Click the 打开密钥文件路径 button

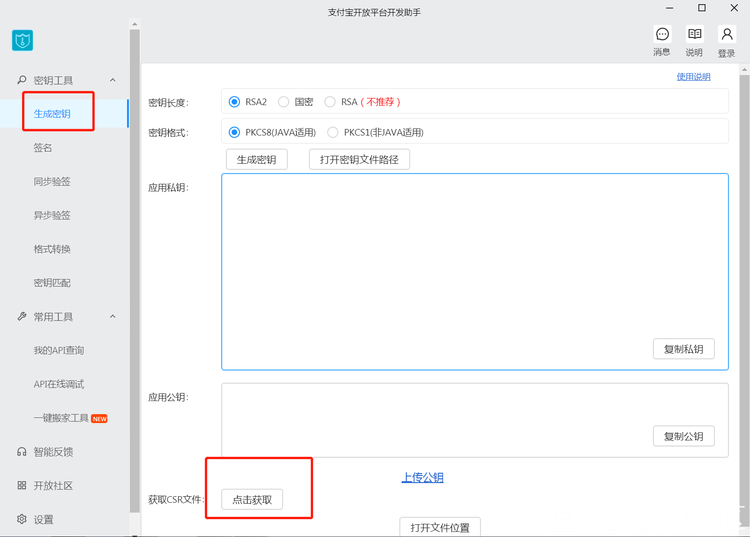pos(359,159)
